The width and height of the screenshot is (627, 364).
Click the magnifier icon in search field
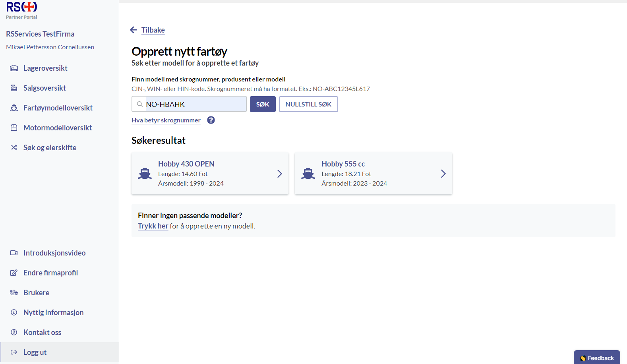(140, 104)
